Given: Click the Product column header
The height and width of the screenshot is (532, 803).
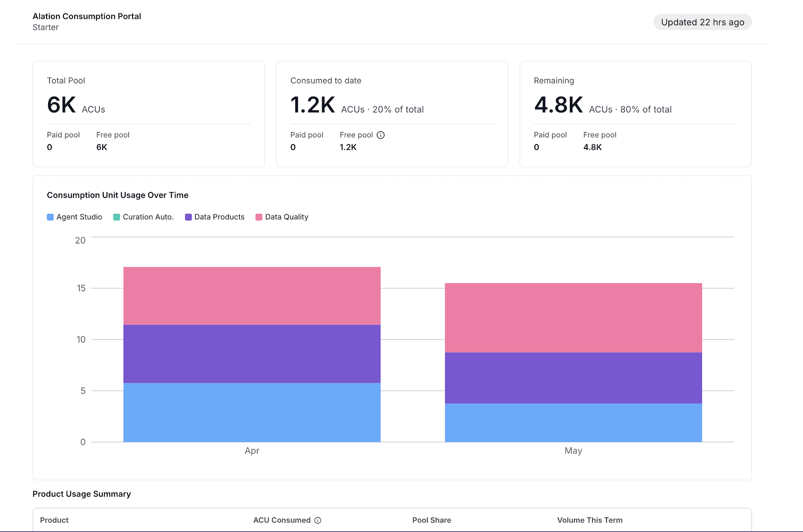Looking at the screenshot, I should click(54, 520).
